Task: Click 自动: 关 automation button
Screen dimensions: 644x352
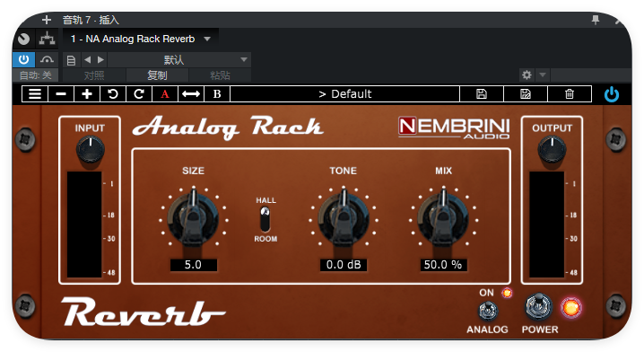Action: [x=36, y=75]
